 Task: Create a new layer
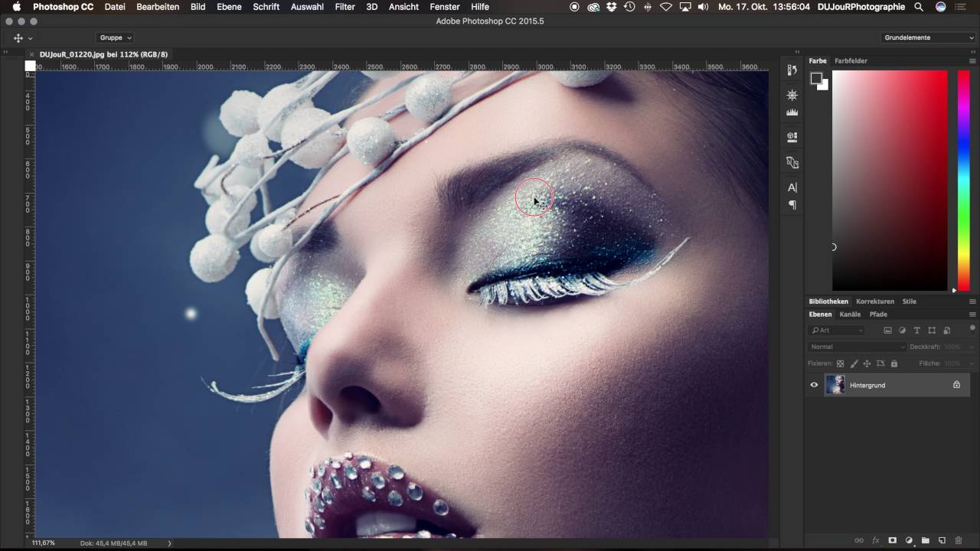click(942, 540)
